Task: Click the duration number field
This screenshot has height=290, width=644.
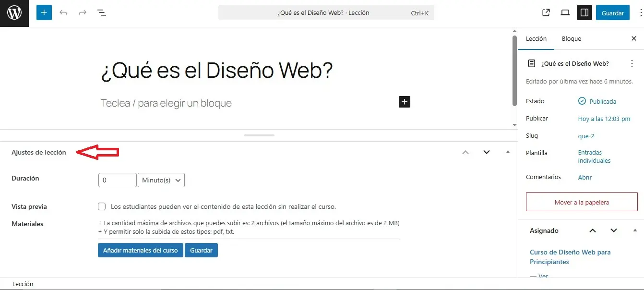Action: coord(118,180)
